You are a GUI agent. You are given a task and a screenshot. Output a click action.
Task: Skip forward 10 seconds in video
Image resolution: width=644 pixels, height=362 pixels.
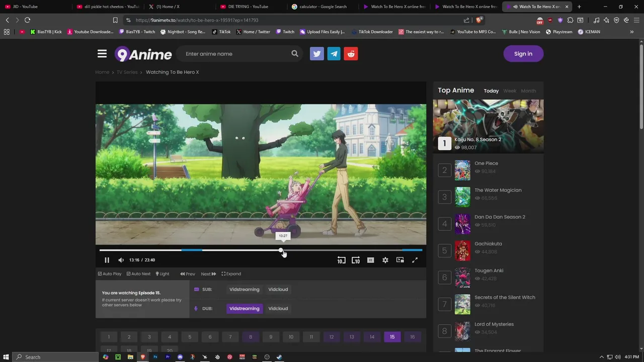[356, 260]
